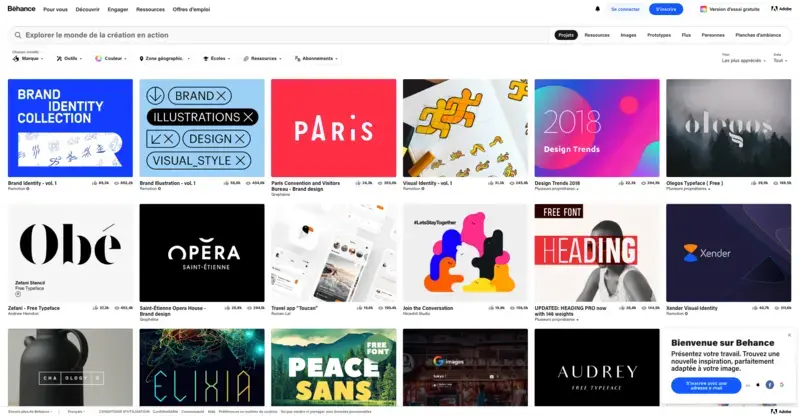Select the Images search tab
This screenshot has width=799, height=417.
[628, 35]
